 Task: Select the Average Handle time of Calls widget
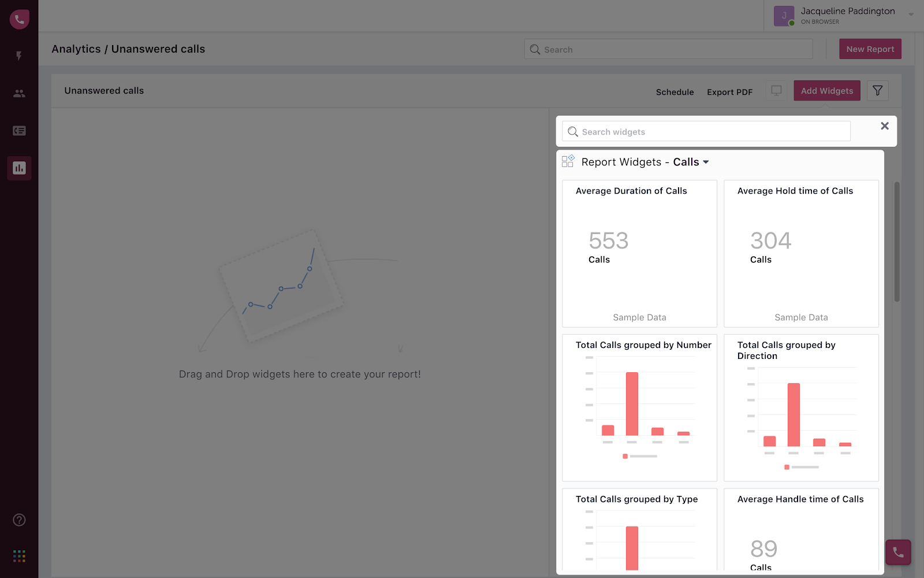(x=802, y=529)
